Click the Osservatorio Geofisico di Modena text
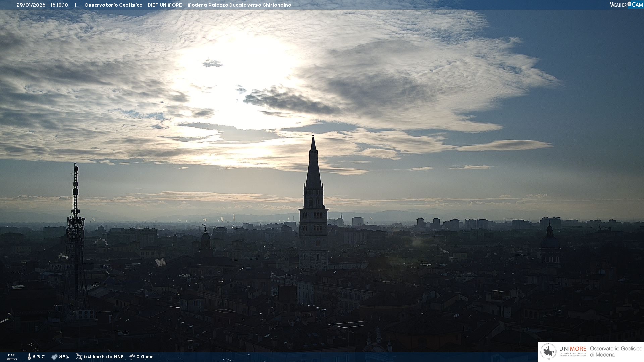Image resolution: width=644 pixels, height=362 pixels. click(x=616, y=352)
